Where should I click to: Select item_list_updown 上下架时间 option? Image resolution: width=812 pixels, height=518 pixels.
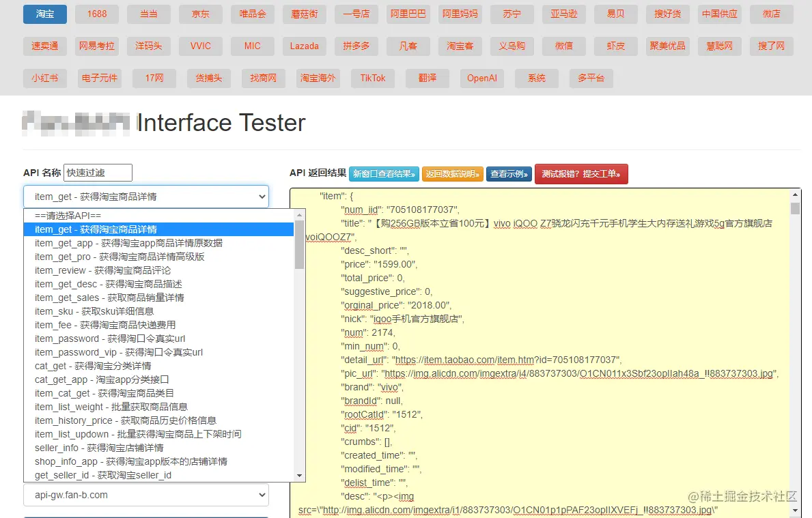[x=158, y=434]
